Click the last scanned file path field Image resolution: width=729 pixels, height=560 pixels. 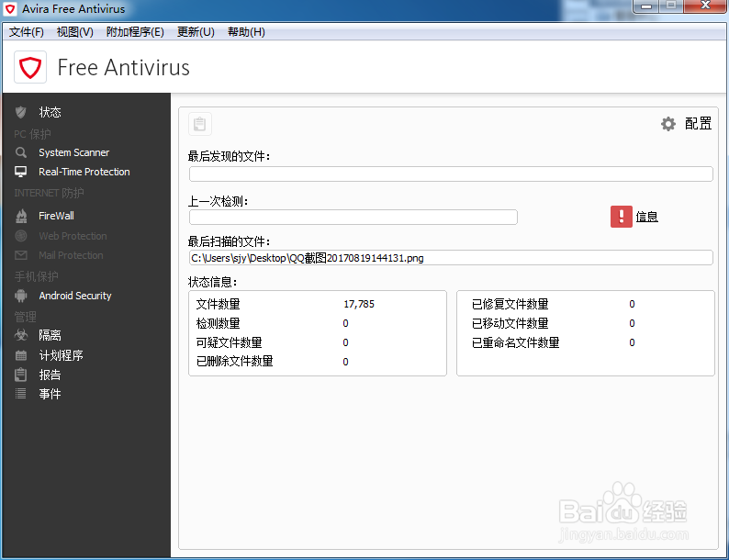(x=451, y=257)
